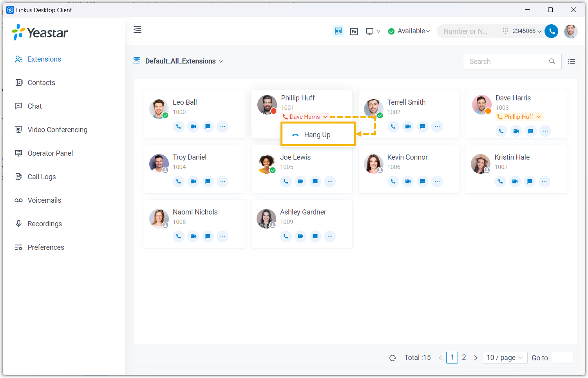The height and width of the screenshot is (378, 588).
Task: Call Terrell Smith with the phone icon
Action: [x=393, y=127]
